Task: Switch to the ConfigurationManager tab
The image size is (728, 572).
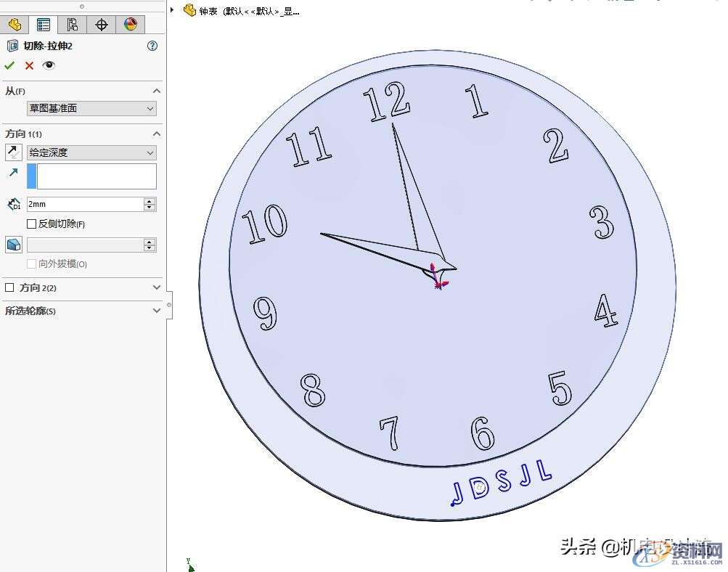Action: (72, 25)
